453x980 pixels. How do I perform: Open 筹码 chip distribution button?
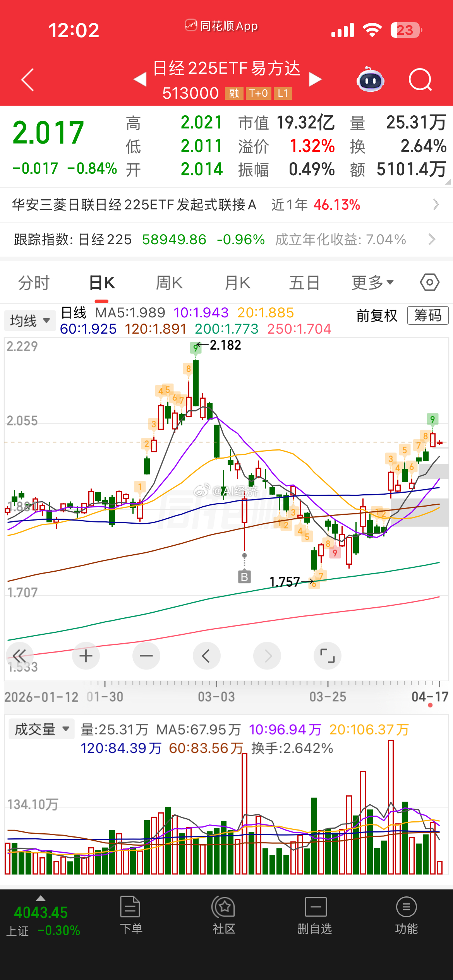pyautogui.click(x=428, y=315)
